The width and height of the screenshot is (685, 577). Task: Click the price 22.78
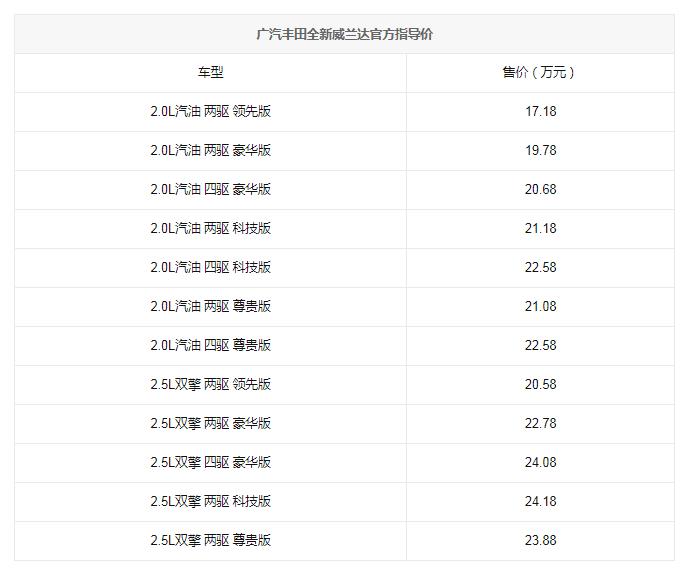pos(541,423)
